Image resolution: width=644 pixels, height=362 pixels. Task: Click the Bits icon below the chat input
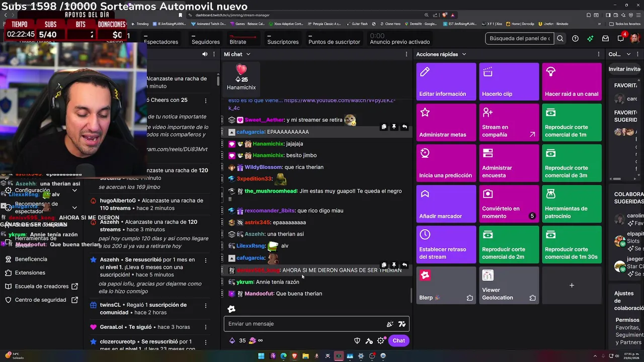coord(232,340)
